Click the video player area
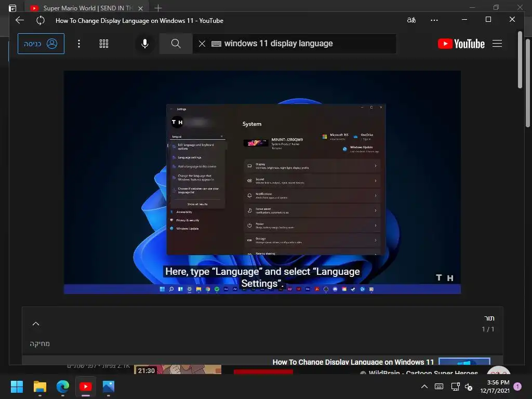Screen dimensions: 532x399 coord(262,182)
